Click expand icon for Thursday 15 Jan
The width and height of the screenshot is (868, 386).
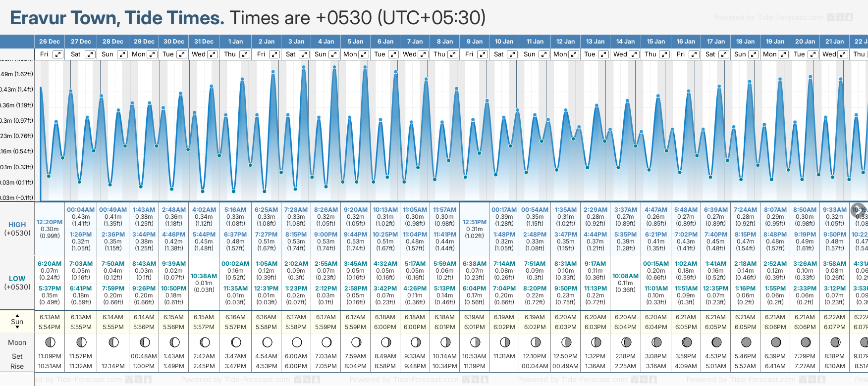coord(664,54)
